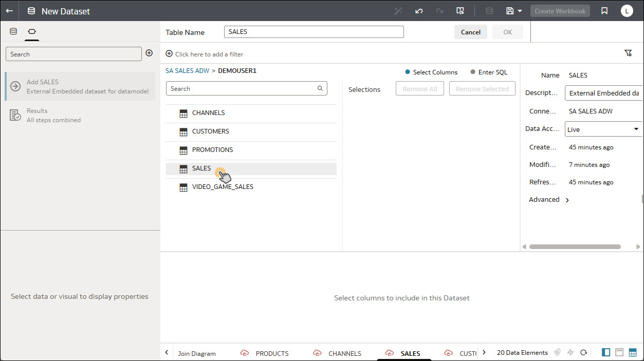Click the OK button
This screenshot has width=644, height=361.
tap(508, 32)
